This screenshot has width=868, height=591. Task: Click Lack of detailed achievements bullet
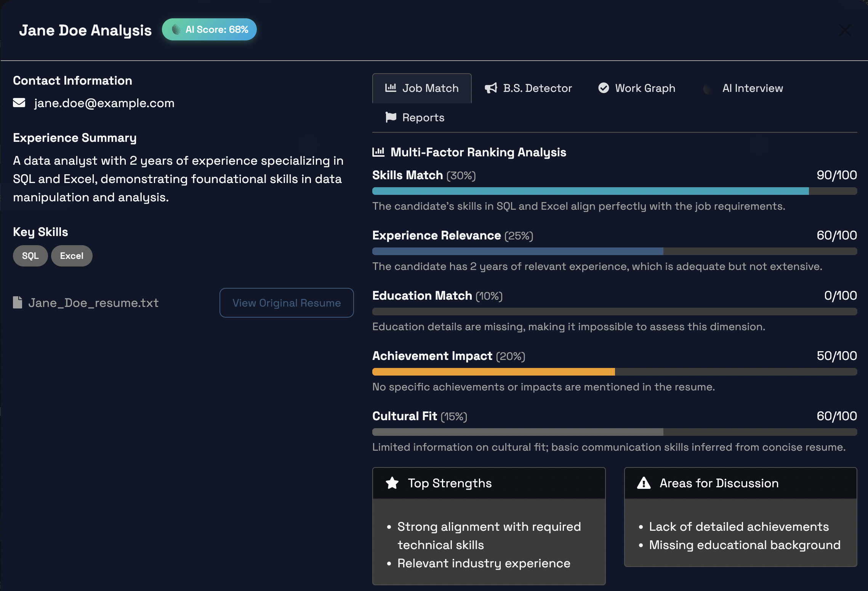pyautogui.click(x=739, y=527)
